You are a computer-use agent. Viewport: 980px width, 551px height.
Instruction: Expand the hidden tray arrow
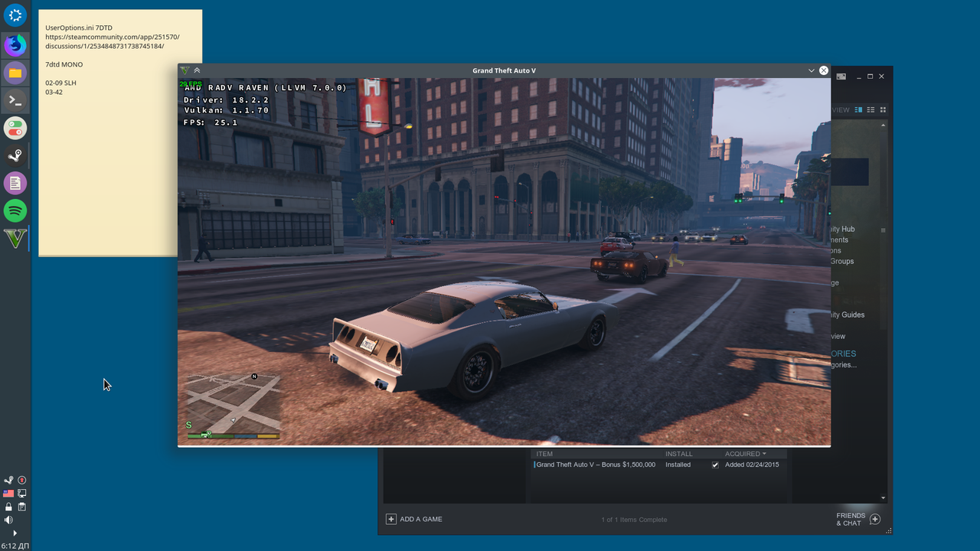tap(15, 533)
